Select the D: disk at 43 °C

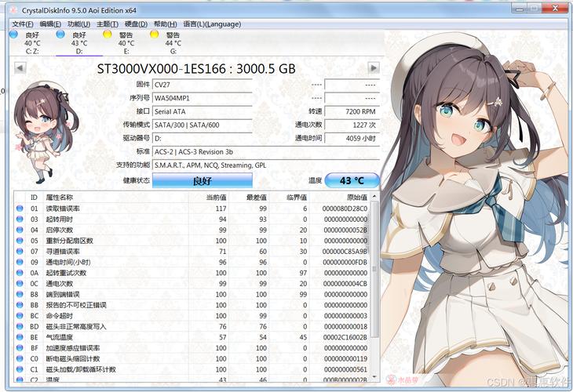79,42
